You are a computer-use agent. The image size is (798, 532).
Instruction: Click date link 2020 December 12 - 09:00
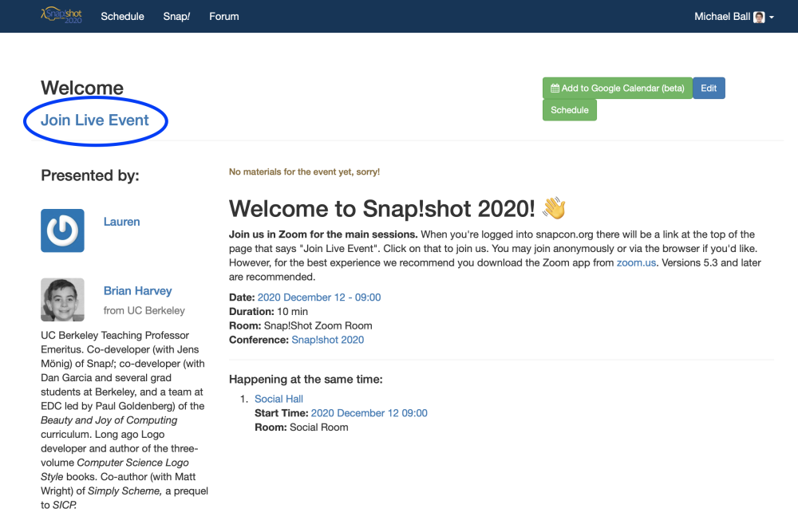(319, 298)
